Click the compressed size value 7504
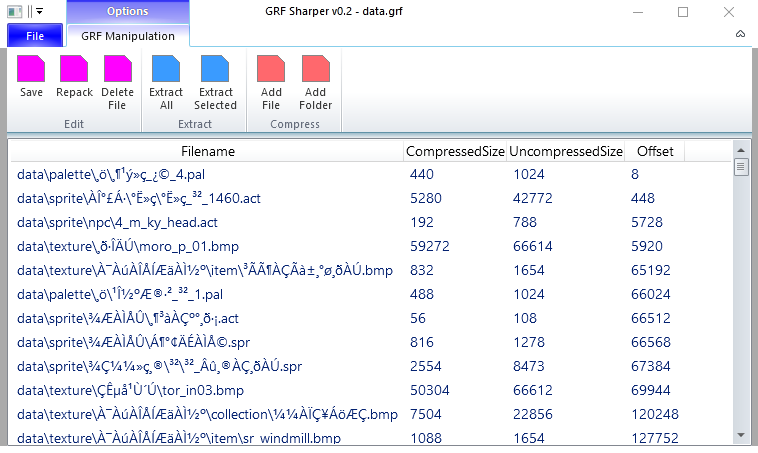Screen dimensions: 758x453 point(426,414)
